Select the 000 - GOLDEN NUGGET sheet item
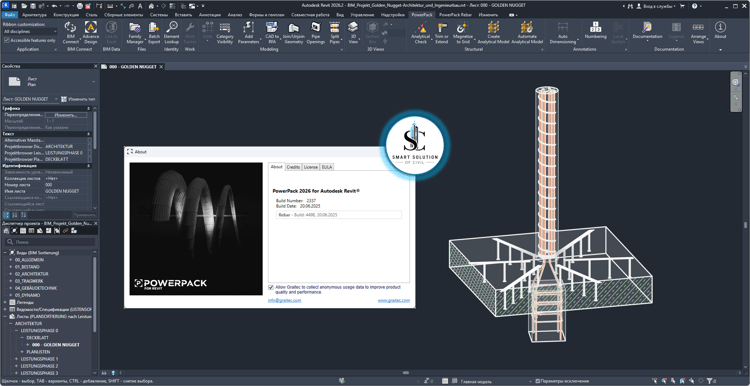 click(x=56, y=344)
